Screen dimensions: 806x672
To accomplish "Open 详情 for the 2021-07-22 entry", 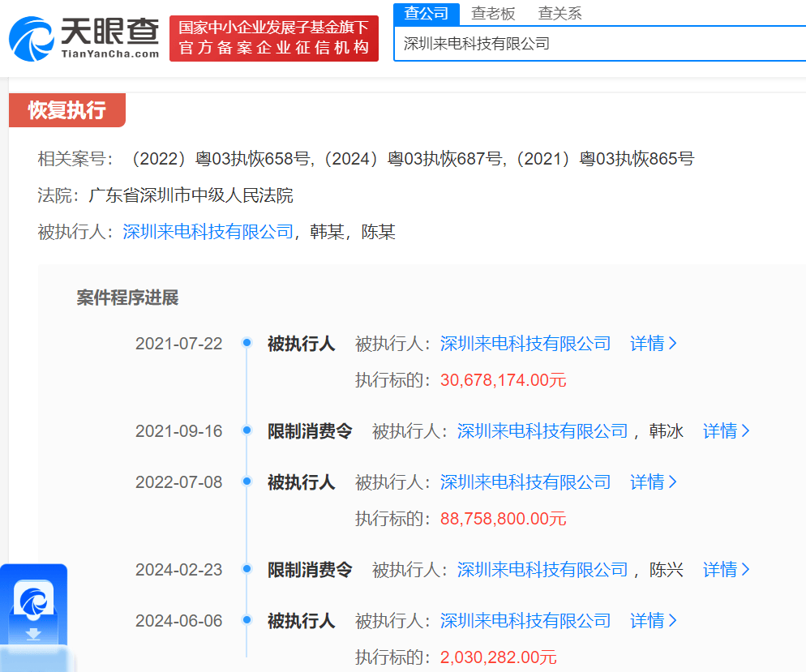I will point(653,343).
